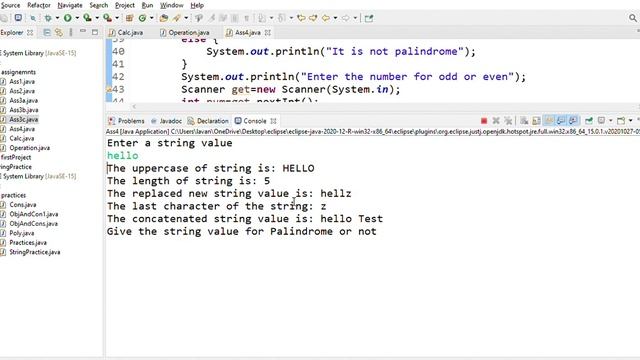Maximize the Package Explorer panel

coord(95,32)
